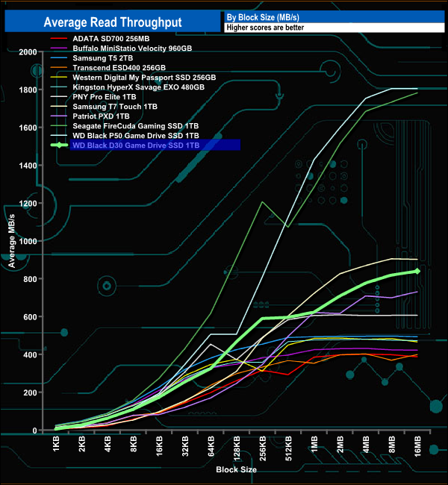The height and width of the screenshot is (485, 448).
Task: Click the 2MB x-axis label
Action: click(x=340, y=444)
